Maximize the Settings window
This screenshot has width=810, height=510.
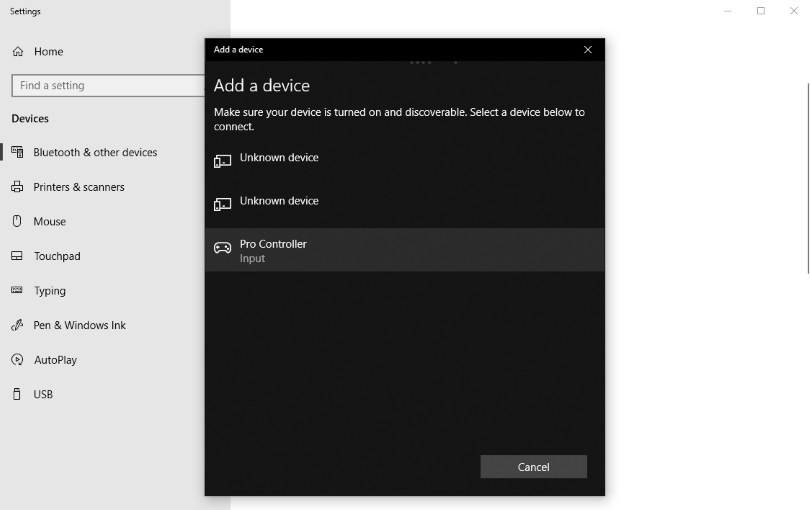point(761,11)
